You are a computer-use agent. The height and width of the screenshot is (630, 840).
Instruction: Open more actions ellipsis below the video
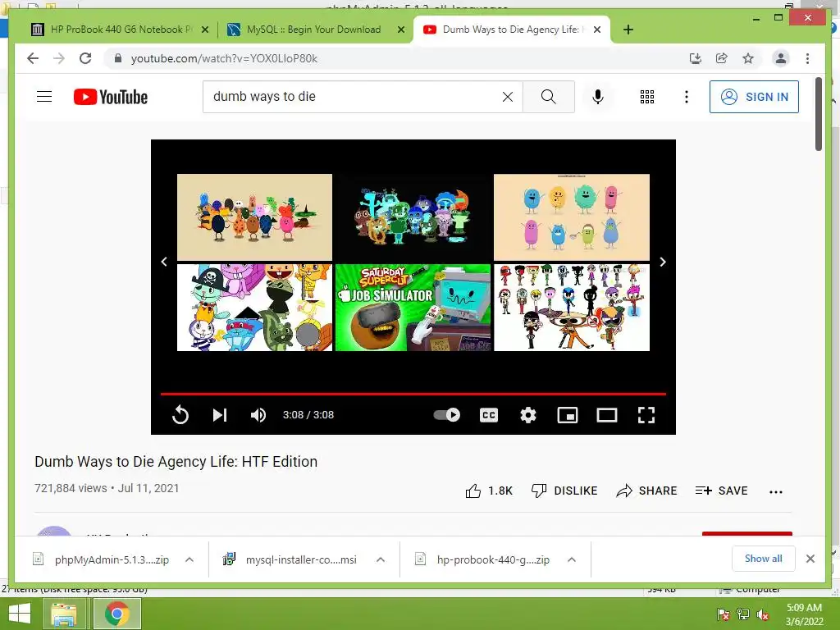776,491
